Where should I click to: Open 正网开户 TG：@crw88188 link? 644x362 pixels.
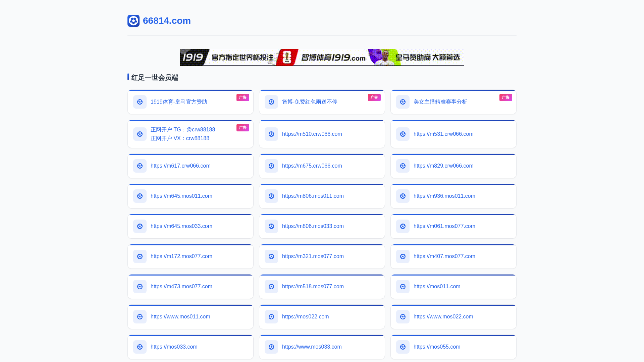tap(183, 130)
